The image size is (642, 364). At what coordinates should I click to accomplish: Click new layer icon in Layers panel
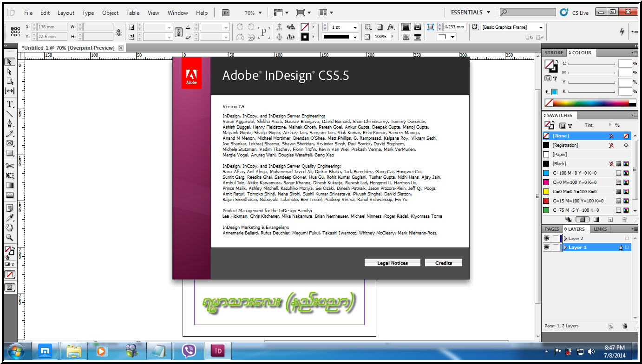[x=611, y=326]
